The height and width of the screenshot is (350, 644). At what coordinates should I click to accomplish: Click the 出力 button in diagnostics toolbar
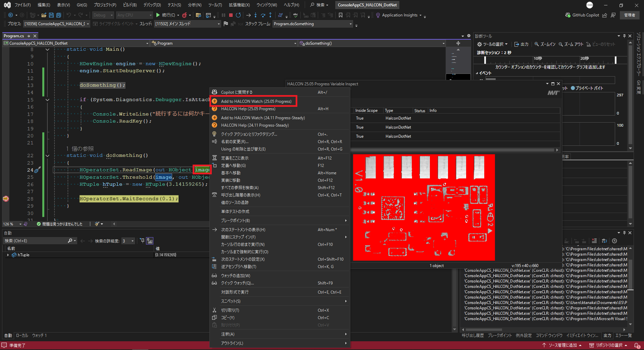(x=522, y=44)
